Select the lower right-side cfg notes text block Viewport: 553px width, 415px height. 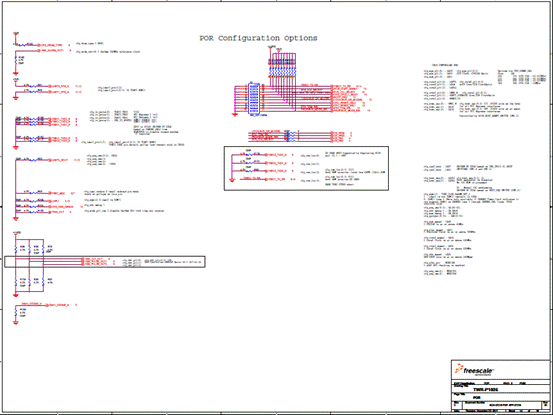coord(471,219)
